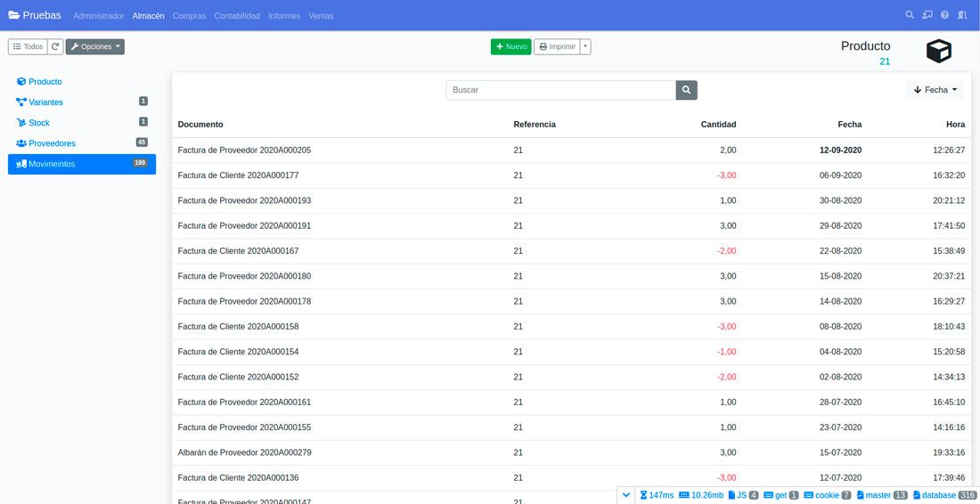Open the Fecha sort dropdown
The image size is (980, 504).
pyautogui.click(x=935, y=90)
